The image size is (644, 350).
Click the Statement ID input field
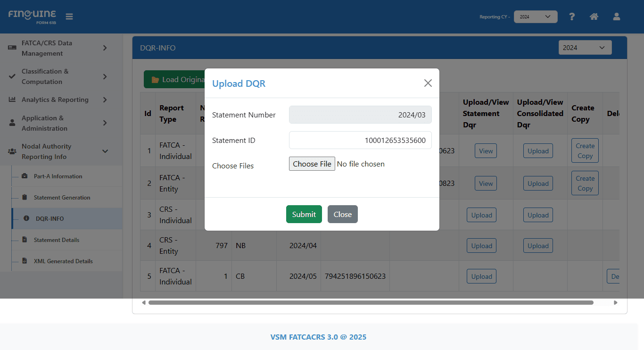360,140
